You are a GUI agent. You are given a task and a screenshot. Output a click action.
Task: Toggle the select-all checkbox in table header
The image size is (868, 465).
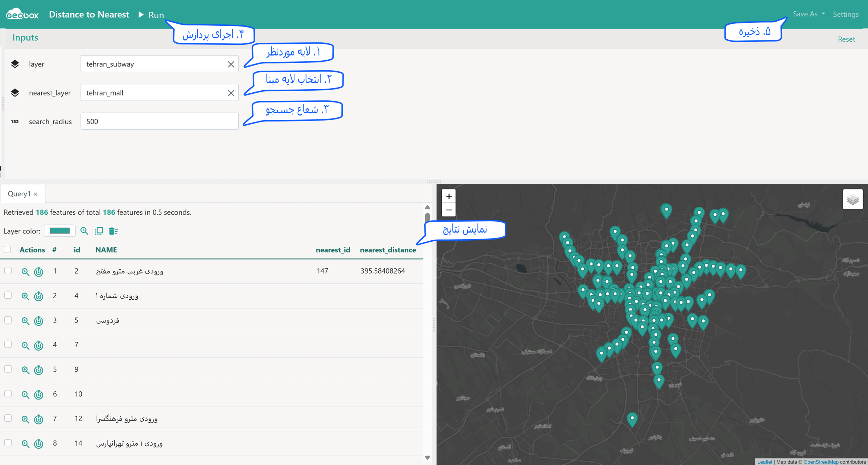click(7, 249)
